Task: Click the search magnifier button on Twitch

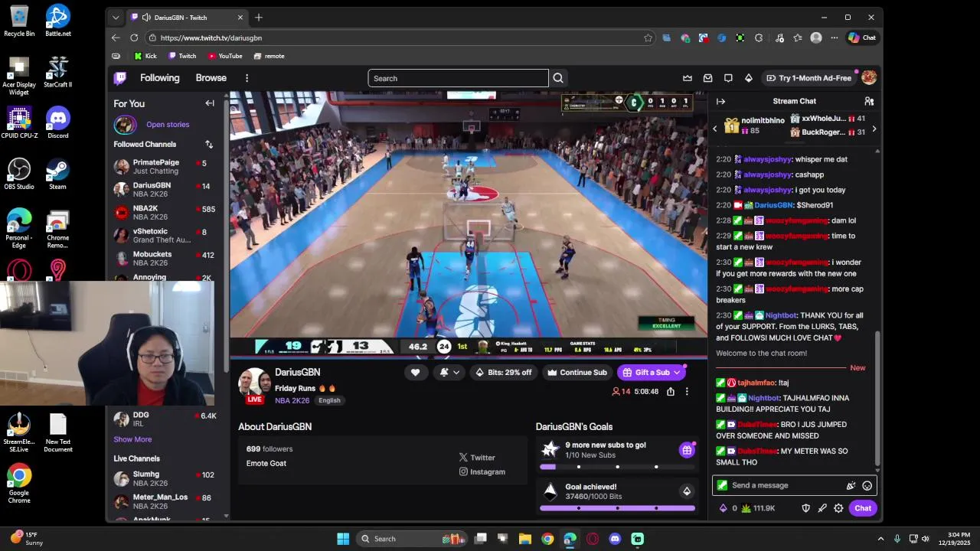Action: [558, 78]
